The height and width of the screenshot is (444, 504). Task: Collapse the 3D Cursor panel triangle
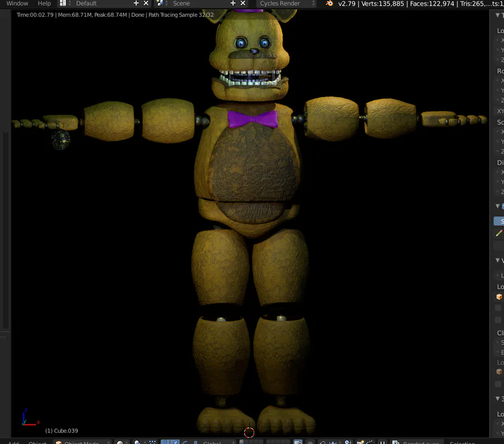pyautogui.click(x=498, y=399)
